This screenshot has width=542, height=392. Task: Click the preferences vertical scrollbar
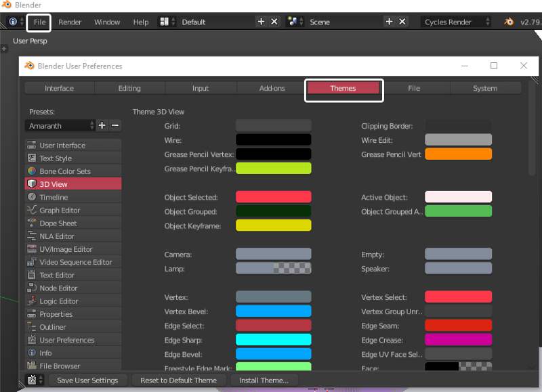pyautogui.click(x=532, y=129)
